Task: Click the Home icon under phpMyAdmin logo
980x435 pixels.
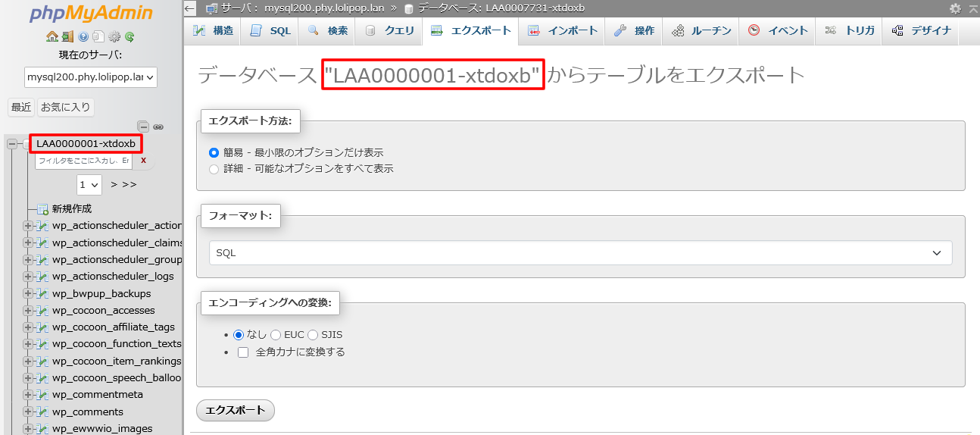Action: click(x=51, y=36)
